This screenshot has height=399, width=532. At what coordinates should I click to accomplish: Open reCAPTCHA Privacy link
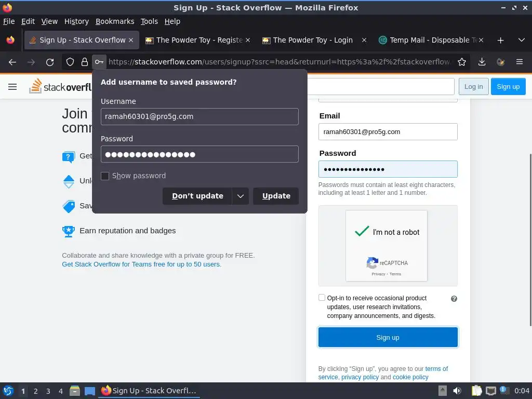coord(378,274)
